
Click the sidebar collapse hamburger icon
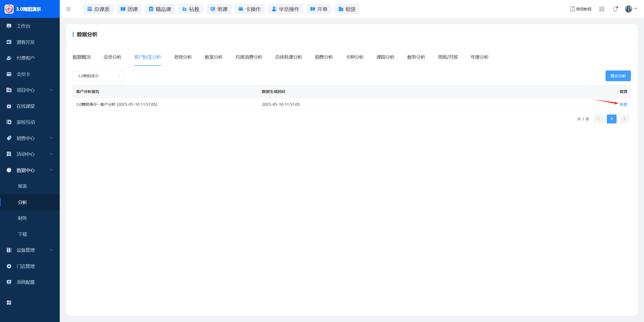pyautogui.click(x=68, y=9)
